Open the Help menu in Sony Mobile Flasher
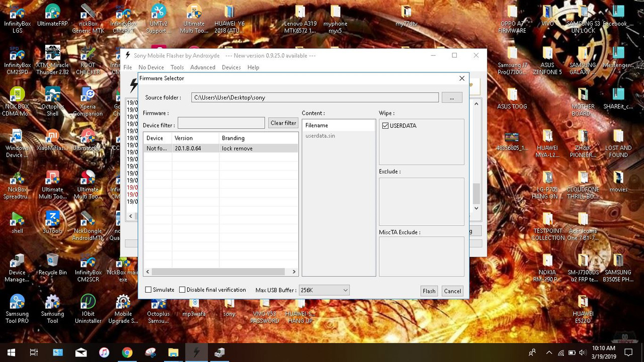 coord(254,67)
